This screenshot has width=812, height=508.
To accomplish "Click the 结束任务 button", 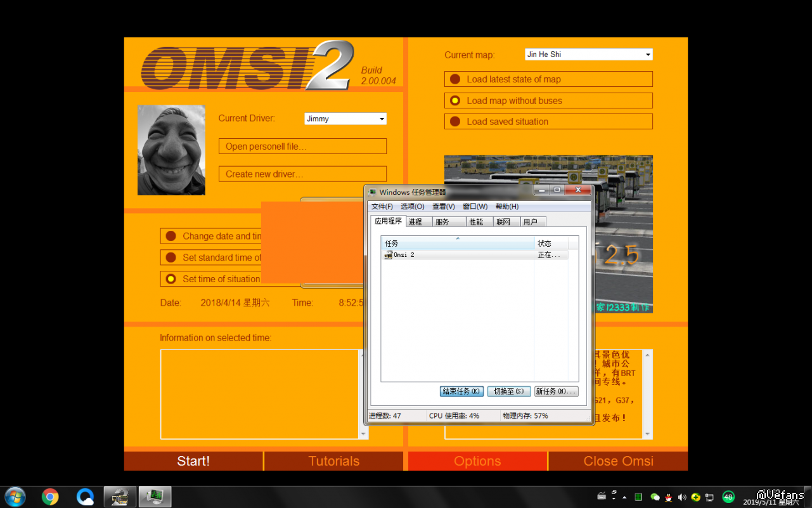I will [461, 391].
